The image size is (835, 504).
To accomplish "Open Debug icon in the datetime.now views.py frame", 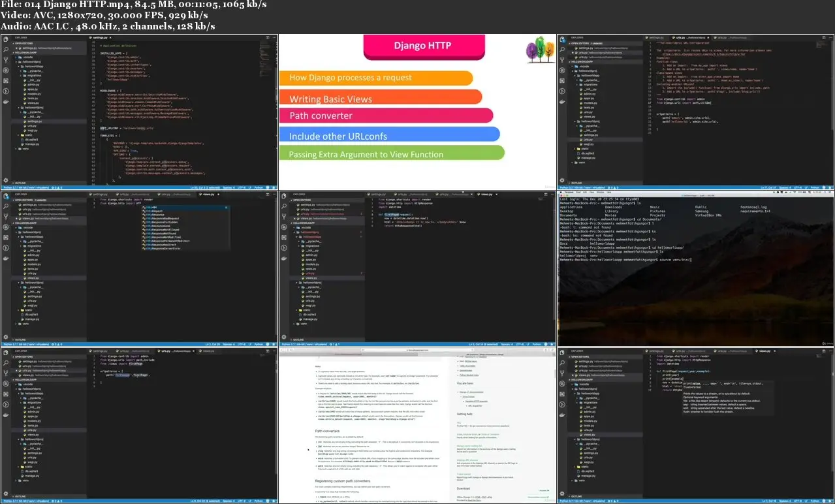I will point(284,227).
